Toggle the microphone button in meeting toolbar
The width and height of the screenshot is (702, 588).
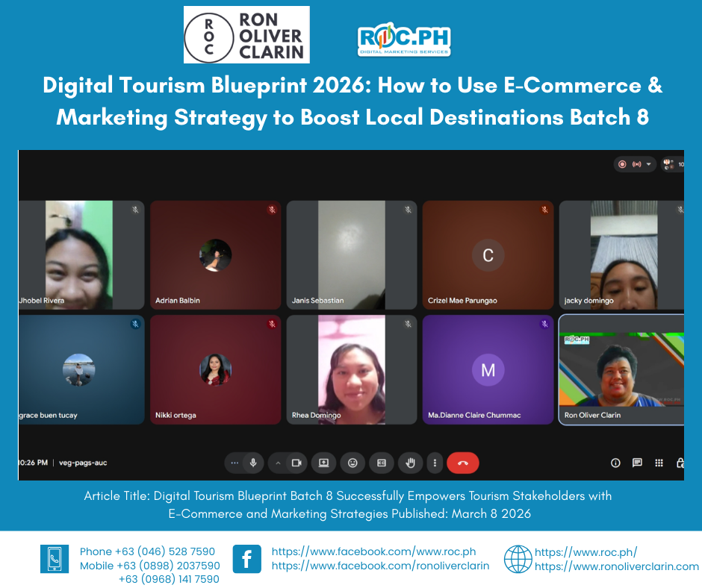[253, 463]
